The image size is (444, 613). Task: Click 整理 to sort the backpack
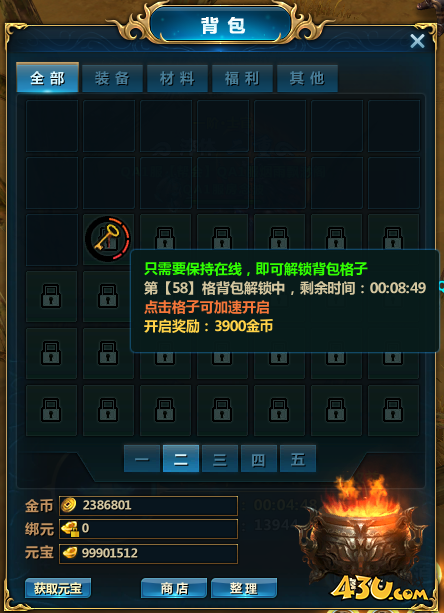pyautogui.click(x=244, y=588)
